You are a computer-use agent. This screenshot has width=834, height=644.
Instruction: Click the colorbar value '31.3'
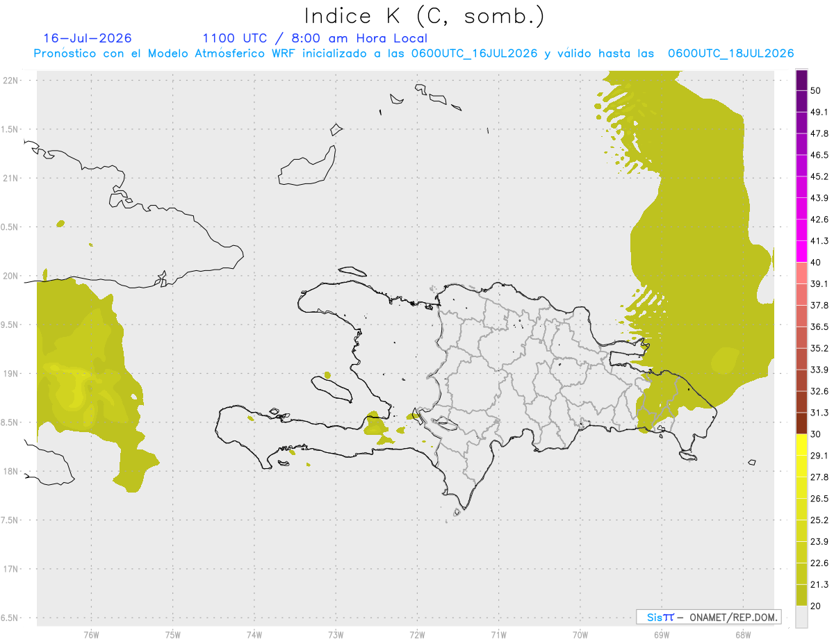coord(820,413)
